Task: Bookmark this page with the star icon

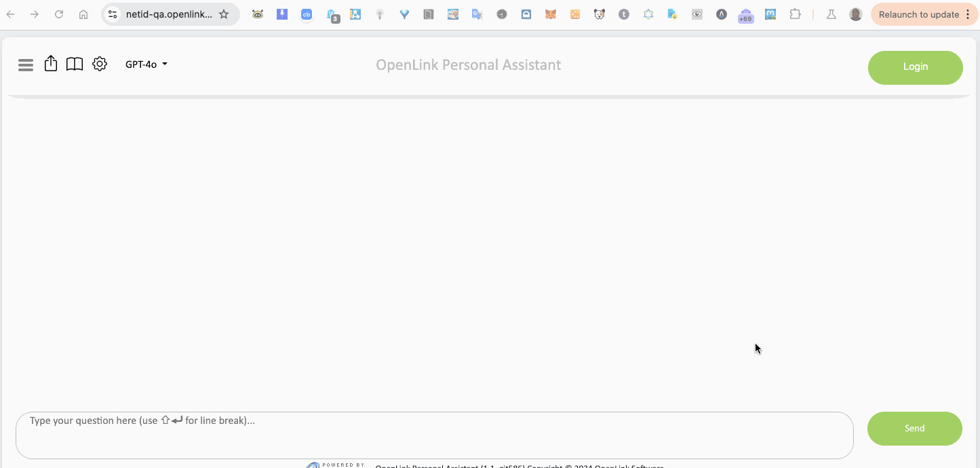Action: point(224,14)
